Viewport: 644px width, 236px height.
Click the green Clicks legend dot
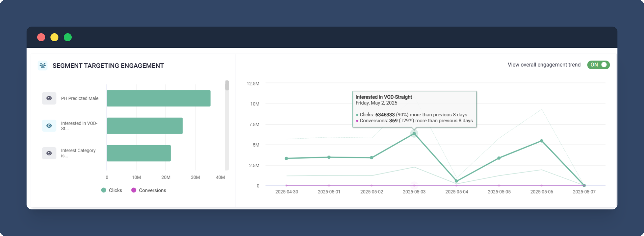coord(104,190)
